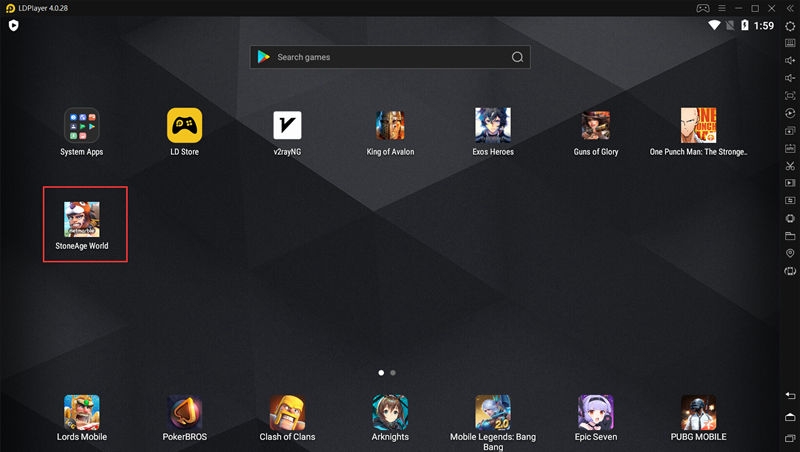Switch to the second home screen page dot
Viewport: 800px width, 452px height.
click(393, 373)
